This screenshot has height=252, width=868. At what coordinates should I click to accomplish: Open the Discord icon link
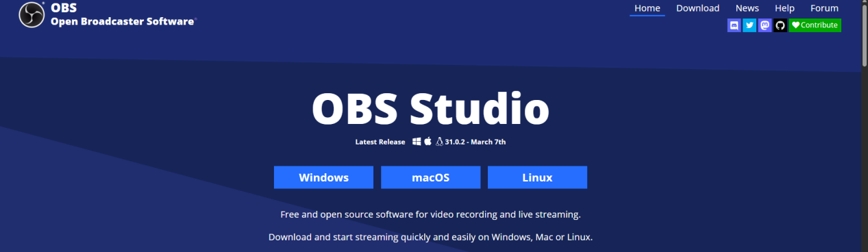(734, 25)
